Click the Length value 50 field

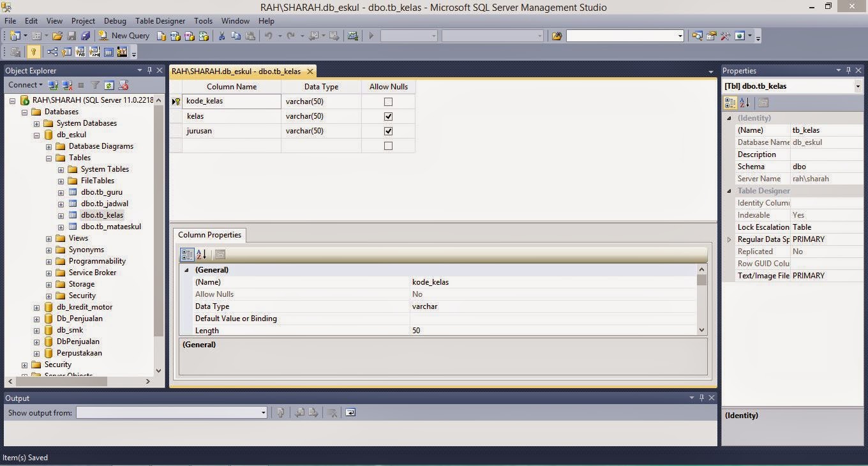554,331
